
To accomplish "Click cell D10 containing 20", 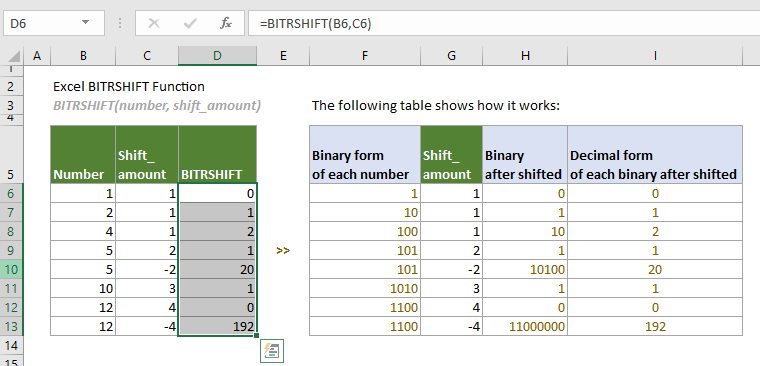I will pyautogui.click(x=217, y=269).
